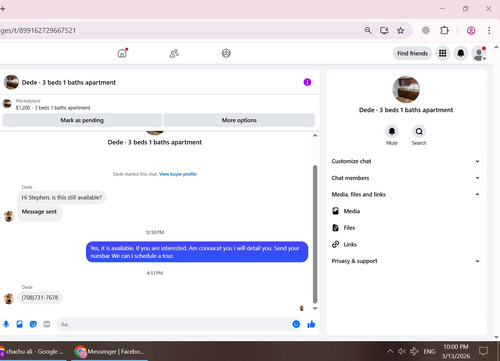
Task: Click Mark as pending button
Action: 82,120
